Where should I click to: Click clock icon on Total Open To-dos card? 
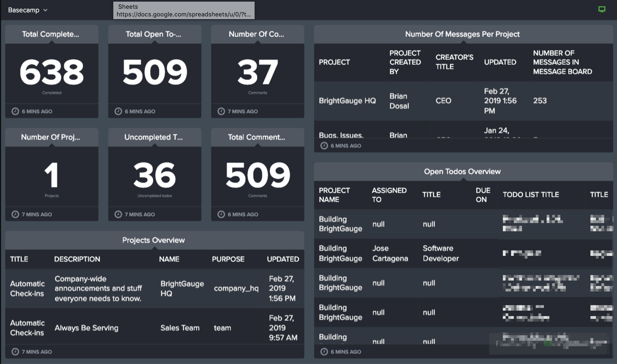[x=118, y=111]
